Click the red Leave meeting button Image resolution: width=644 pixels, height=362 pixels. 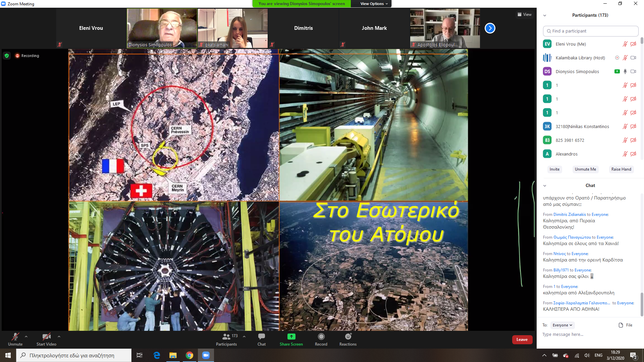coord(522,340)
